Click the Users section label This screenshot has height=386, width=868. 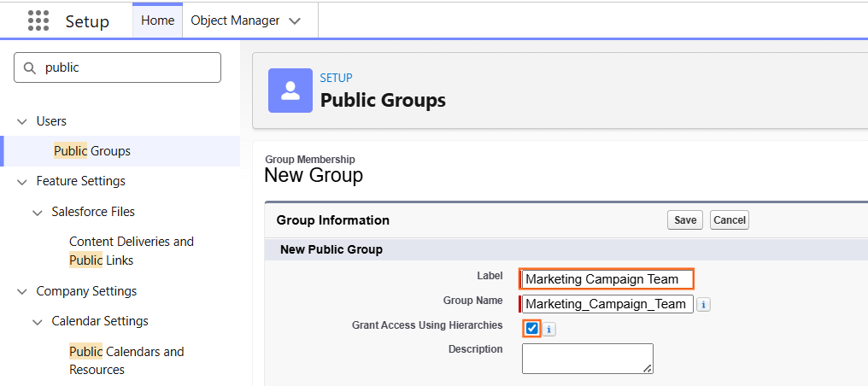(51, 121)
